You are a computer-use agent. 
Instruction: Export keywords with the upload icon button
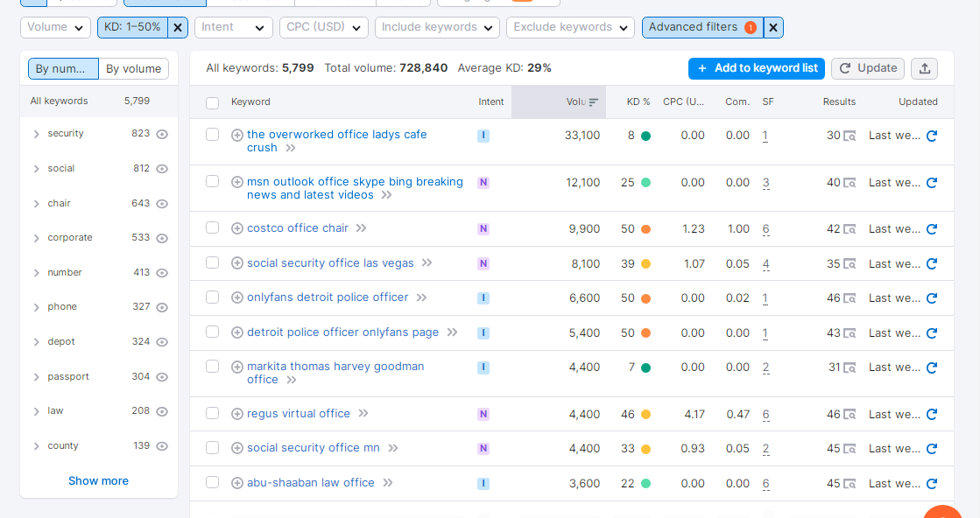[924, 68]
